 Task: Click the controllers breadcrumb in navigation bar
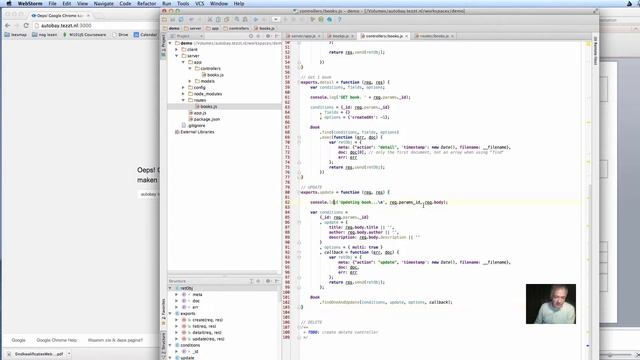tap(236, 28)
